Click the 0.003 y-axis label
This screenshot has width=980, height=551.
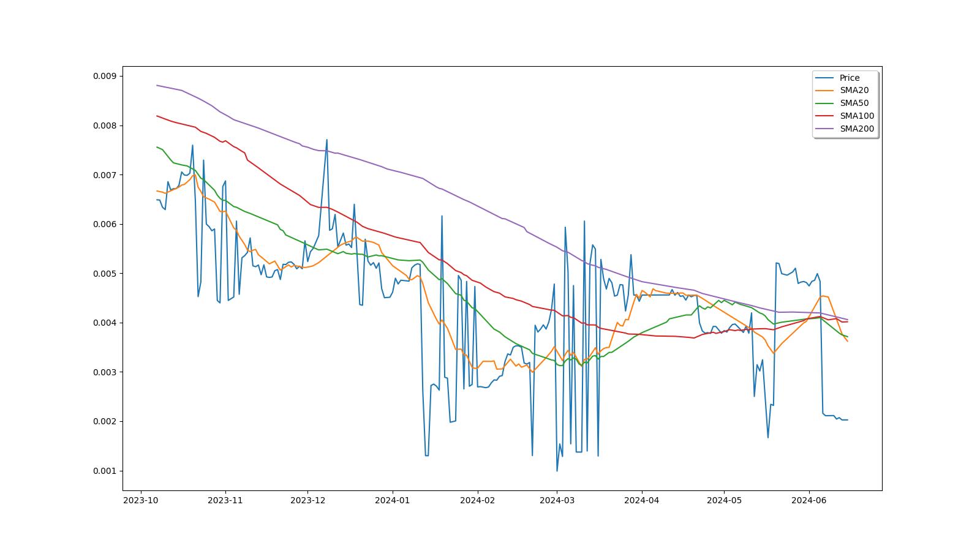pos(105,372)
